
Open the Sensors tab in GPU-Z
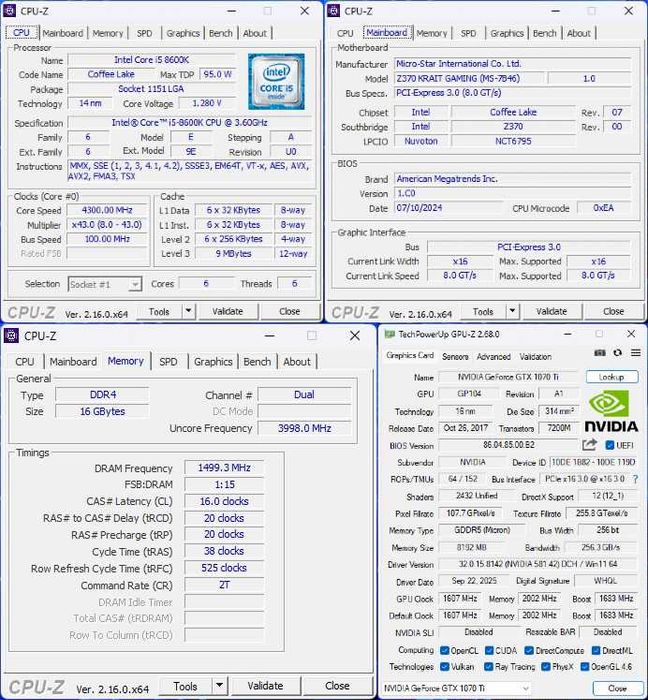[x=455, y=357]
